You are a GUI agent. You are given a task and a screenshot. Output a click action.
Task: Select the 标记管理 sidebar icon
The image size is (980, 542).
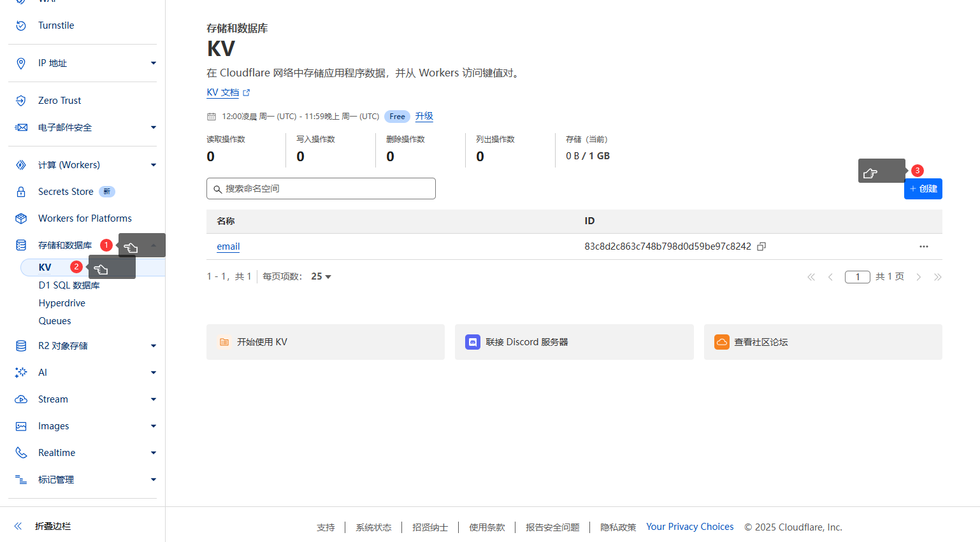(20, 479)
